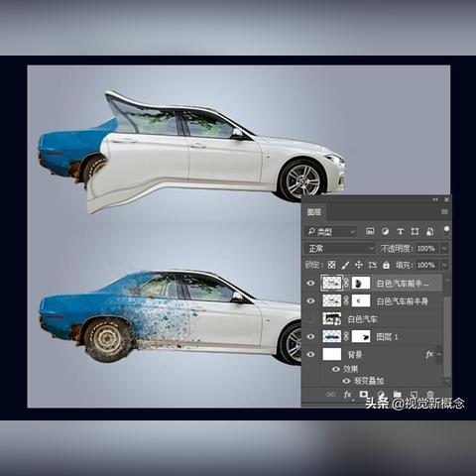476x476 pixels.
Task: Delete layer trash icon
Action: (x=429, y=394)
